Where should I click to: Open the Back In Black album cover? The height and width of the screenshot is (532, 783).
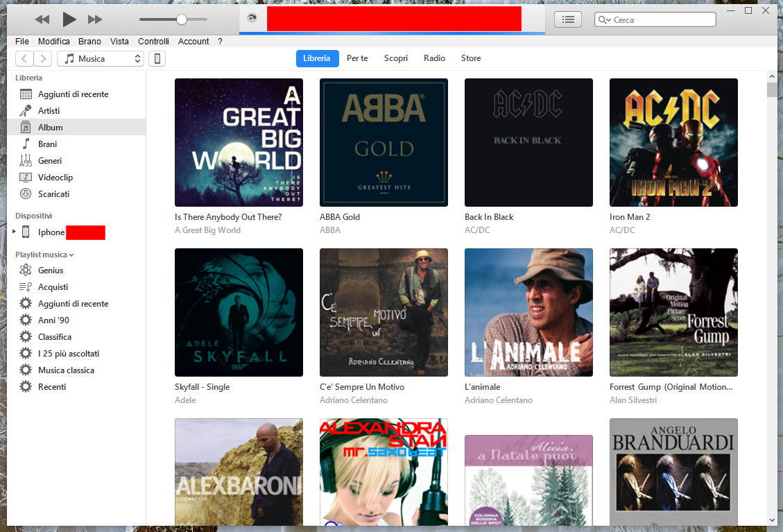click(x=529, y=142)
